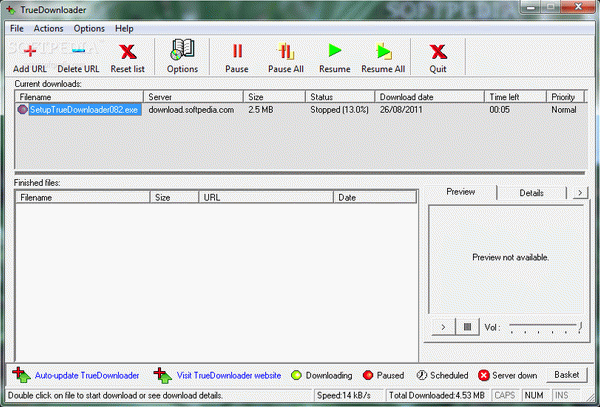
Task: Click the 00:05 time left cell
Action: pyautogui.click(x=499, y=110)
